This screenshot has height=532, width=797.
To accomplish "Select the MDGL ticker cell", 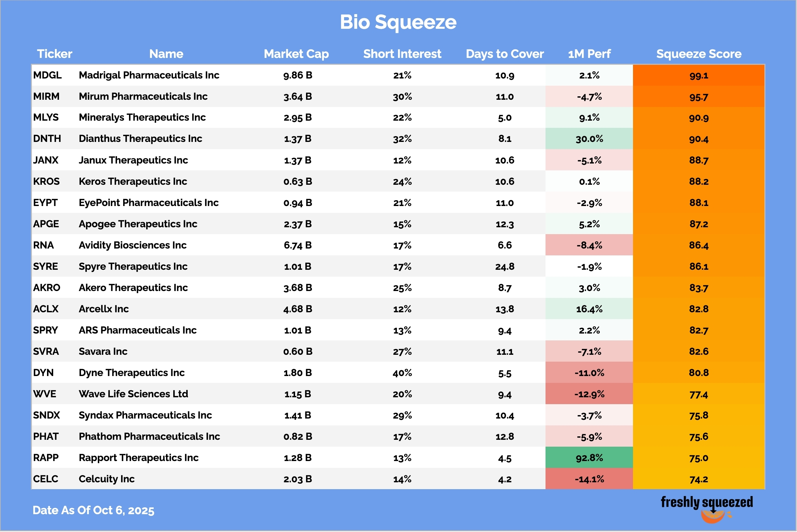I will (47, 75).
